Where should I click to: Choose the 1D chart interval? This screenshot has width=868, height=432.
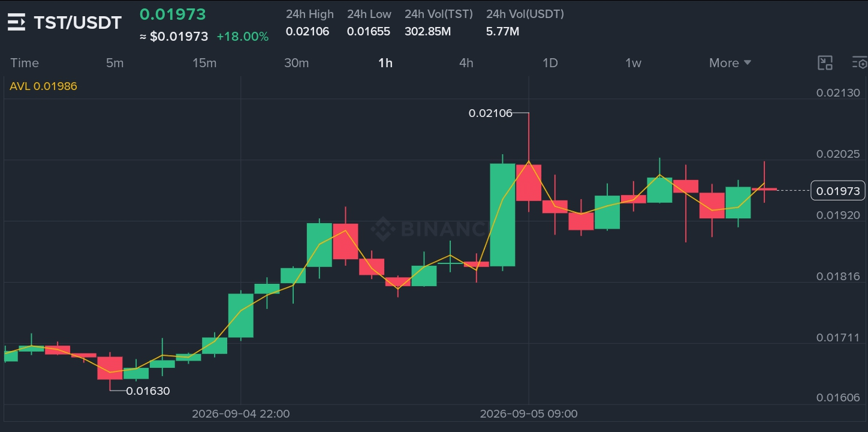coord(550,63)
